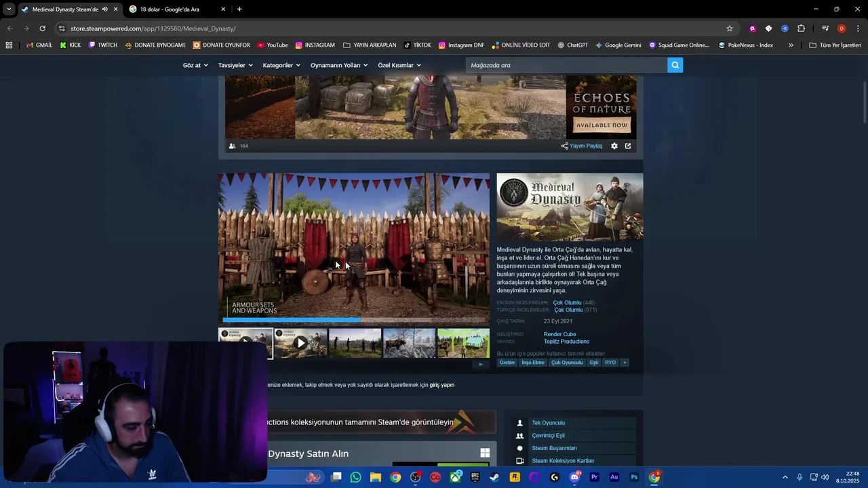Open the Google Gemini bookmark
Screen dimensions: 868x488
tap(618, 45)
